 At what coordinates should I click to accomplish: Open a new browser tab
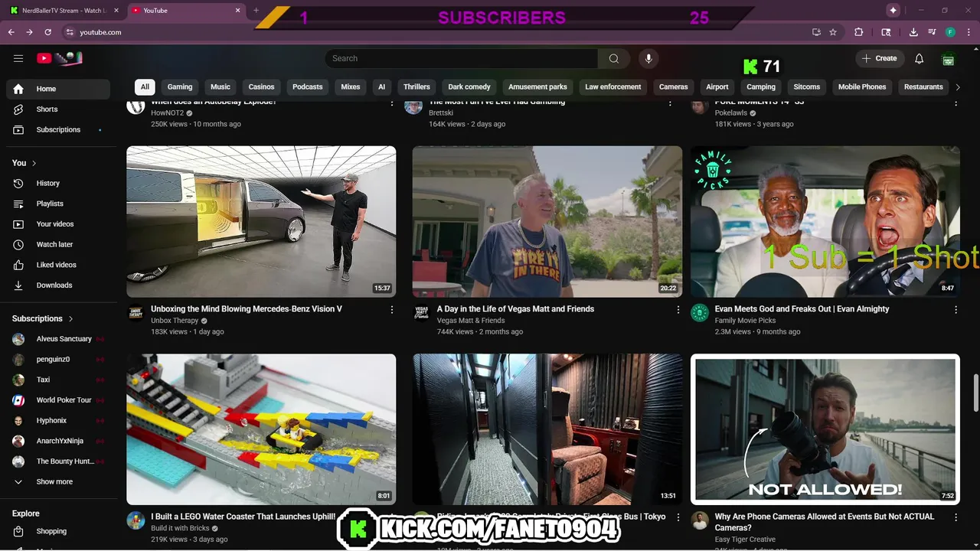(256, 11)
